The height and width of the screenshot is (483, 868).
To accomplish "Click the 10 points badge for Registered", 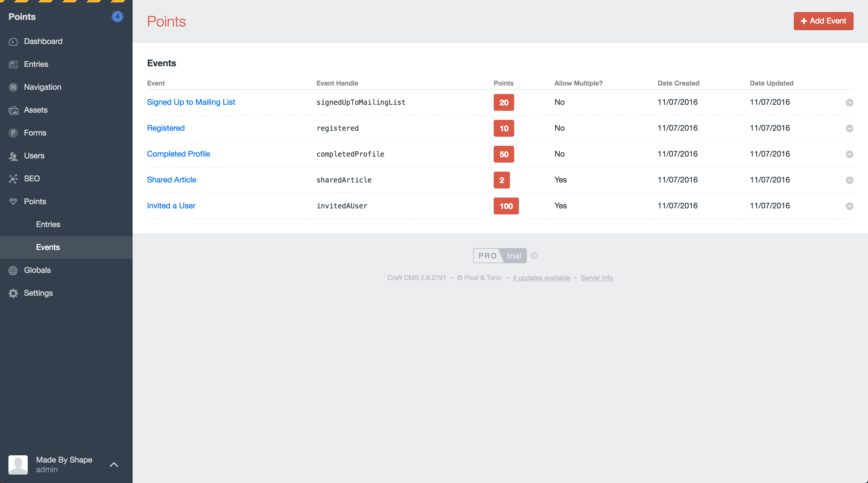I will [x=504, y=129].
